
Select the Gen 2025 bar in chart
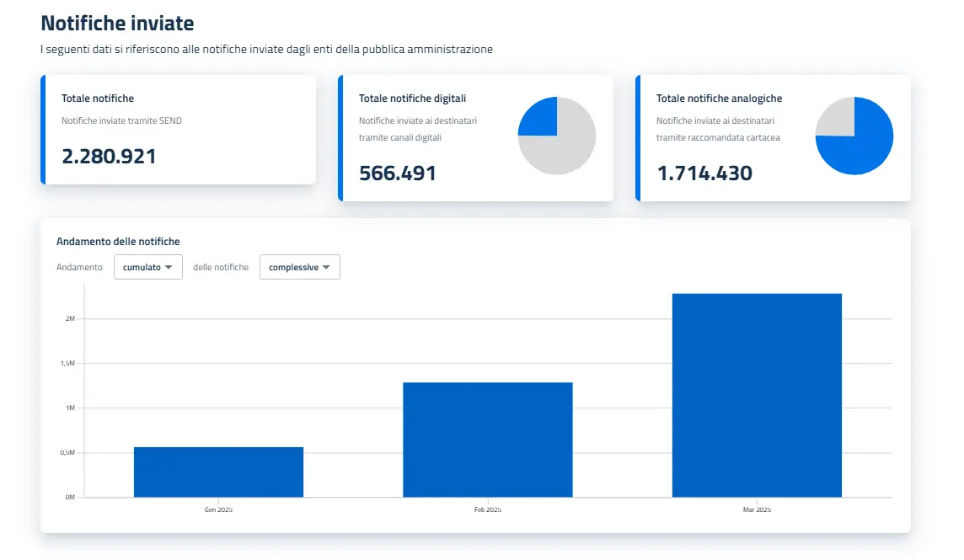click(218, 472)
